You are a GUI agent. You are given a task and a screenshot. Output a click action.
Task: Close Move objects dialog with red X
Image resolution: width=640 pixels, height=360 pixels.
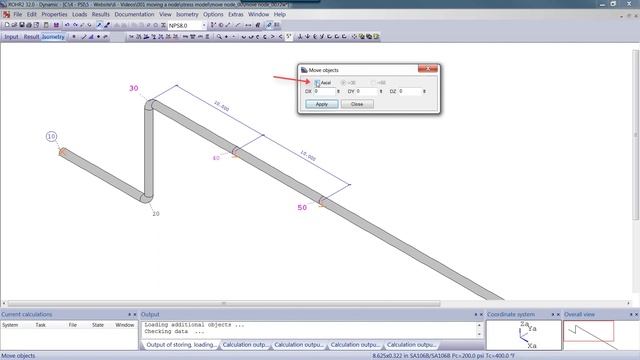428,69
